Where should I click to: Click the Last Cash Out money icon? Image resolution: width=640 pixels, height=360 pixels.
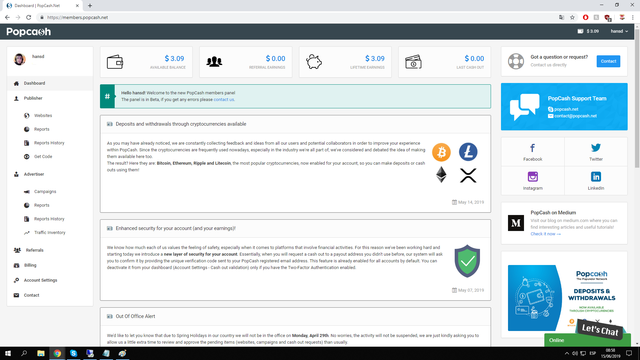[x=413, y=62]
